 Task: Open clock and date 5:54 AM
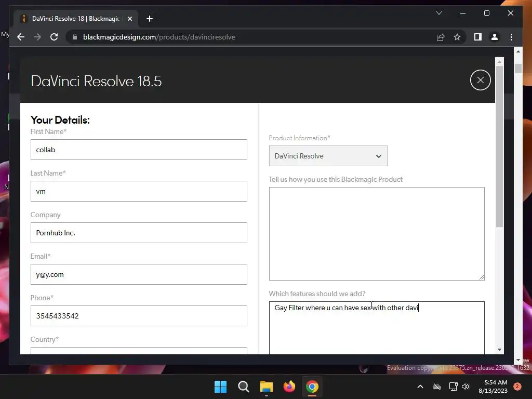point(493,387)
